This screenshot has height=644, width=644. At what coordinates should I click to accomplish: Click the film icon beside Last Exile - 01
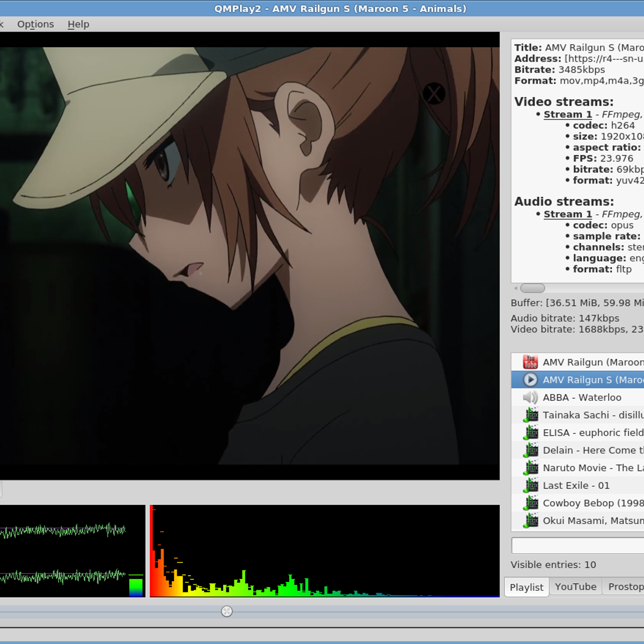[531, 485]
